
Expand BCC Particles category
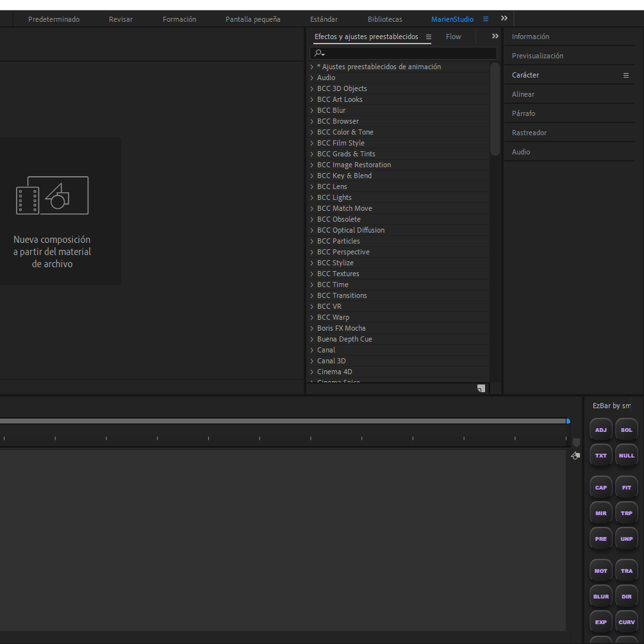coord(311,241)
